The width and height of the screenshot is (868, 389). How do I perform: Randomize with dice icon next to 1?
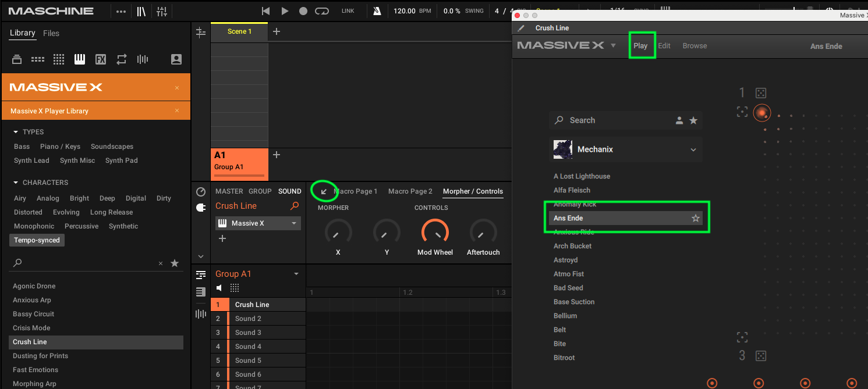(x=761, y=93)
